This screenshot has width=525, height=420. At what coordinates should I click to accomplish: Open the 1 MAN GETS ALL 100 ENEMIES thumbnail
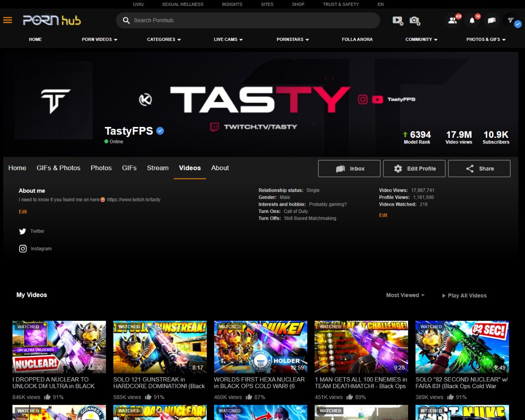[361, 347]
